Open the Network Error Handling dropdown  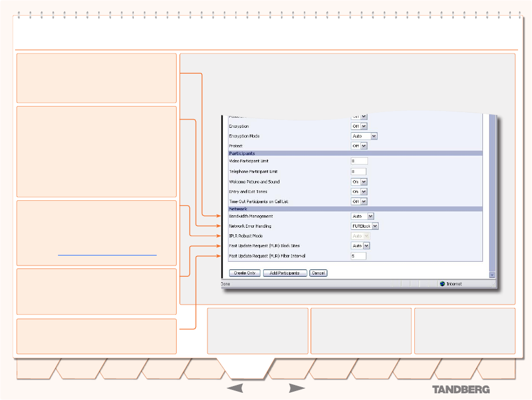[365, 226]
